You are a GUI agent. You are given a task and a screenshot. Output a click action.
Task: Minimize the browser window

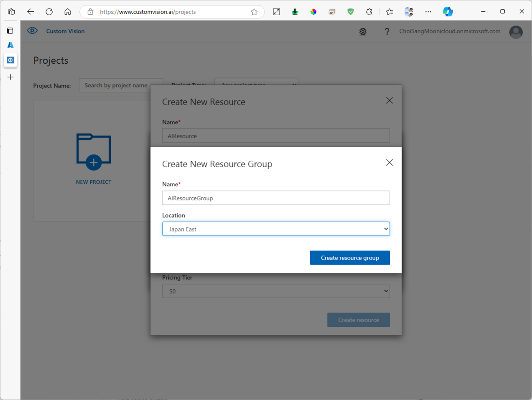(x=483, y=12)
